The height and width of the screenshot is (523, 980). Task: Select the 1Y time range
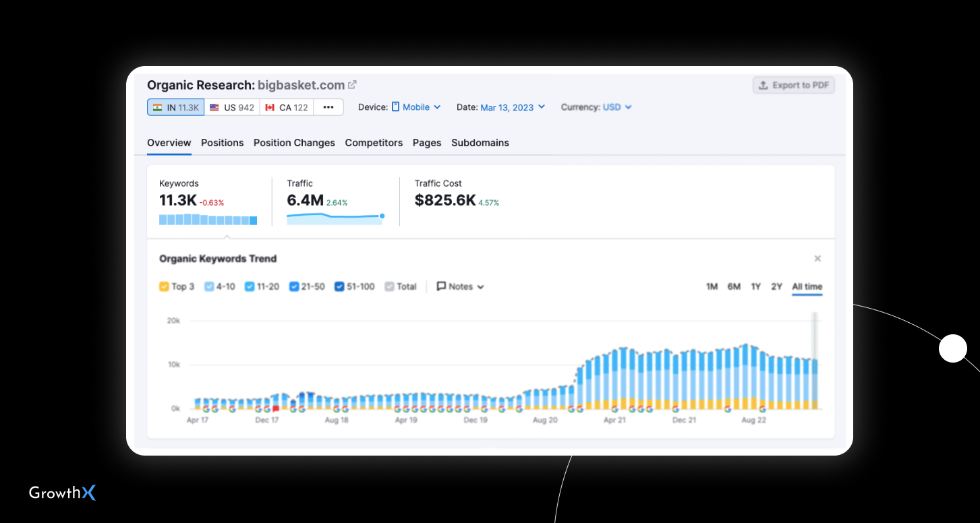point(756,286)
